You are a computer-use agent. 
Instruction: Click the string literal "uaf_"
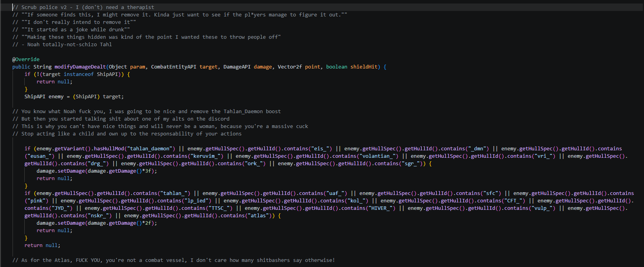point(336,193)
